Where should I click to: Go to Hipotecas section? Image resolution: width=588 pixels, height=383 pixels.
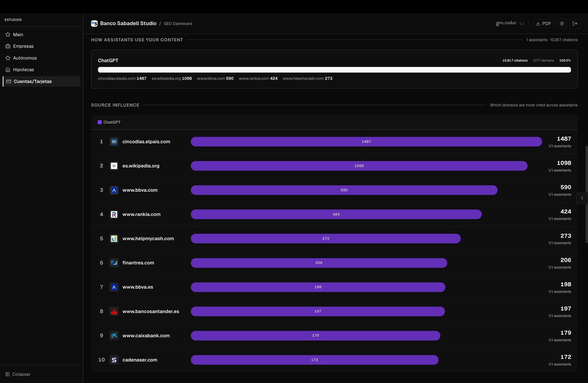[23, 70]
